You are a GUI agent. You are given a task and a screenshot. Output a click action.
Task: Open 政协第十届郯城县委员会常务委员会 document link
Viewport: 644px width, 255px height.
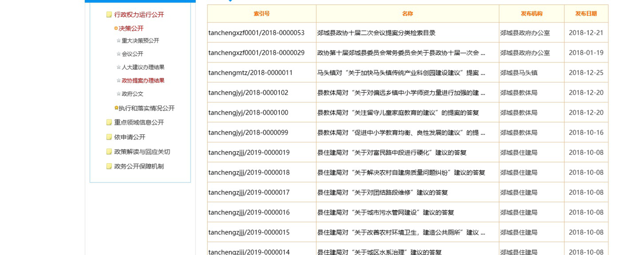pos(401,53)
